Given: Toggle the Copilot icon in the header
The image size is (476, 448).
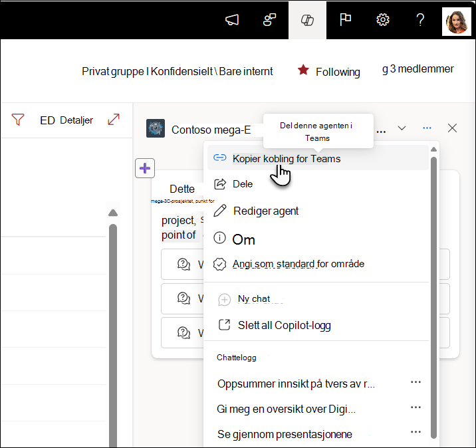Looking at the screenshot, I should click(307, 20).
